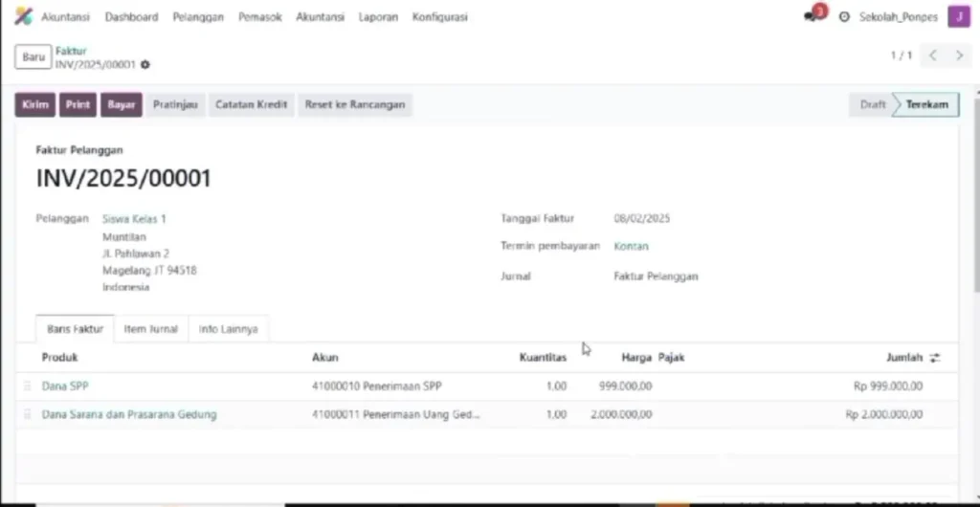The width and height of the screenshot is (980, 507).
Task: Expand the Pemasok menu dropdown
Action: tap(260, 17)
